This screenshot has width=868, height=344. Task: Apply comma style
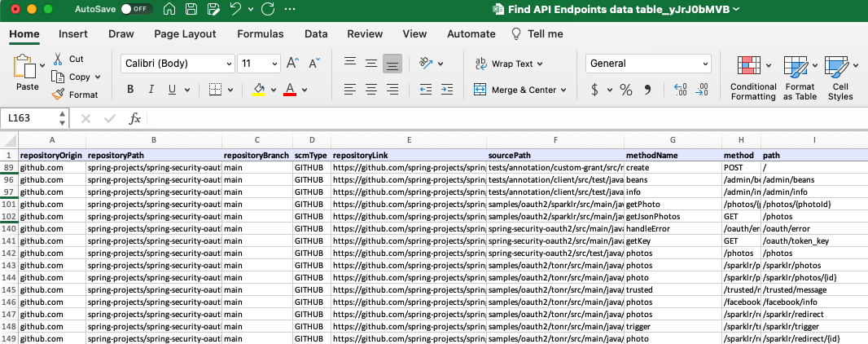(x=647, y=90)
